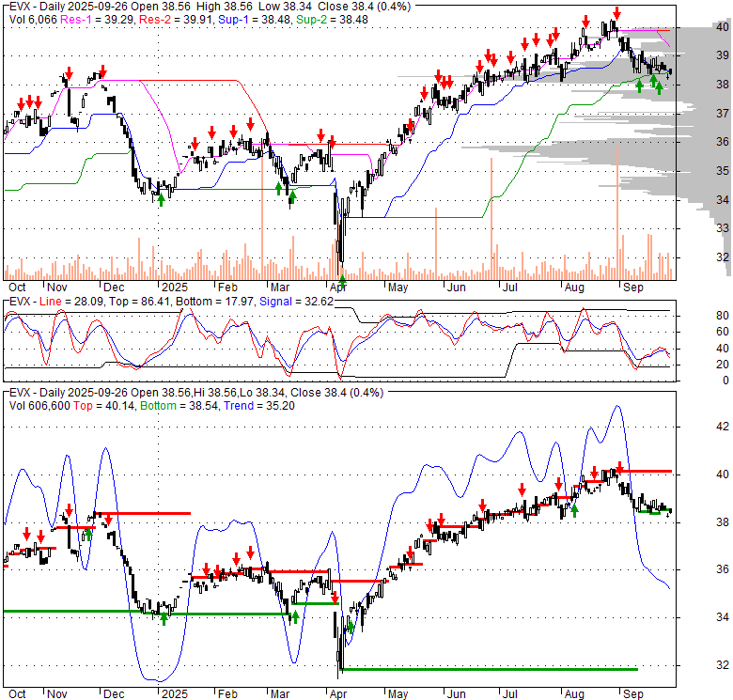Screen dimensions: 733x700
Task: Select the '2025' year label under top chart
Action: pyautogui.click(x=175, y=288)
